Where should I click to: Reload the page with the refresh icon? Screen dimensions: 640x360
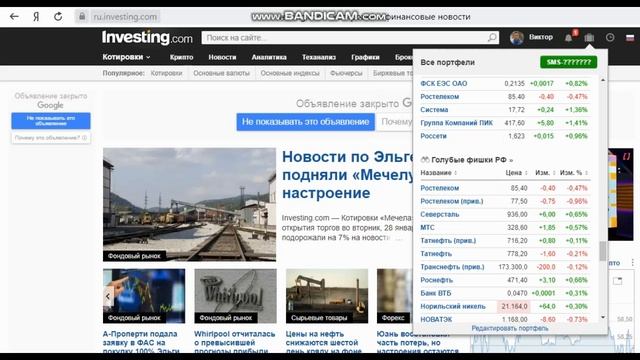[x=58, y=17]
